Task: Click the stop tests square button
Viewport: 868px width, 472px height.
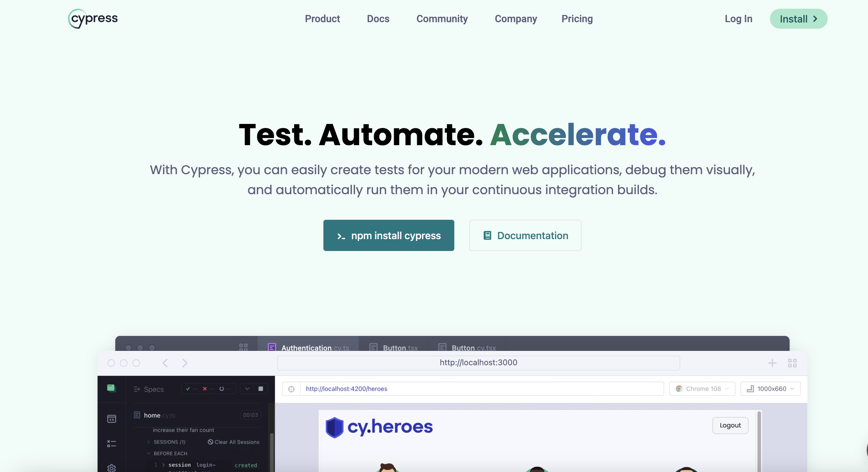Action: tap(261, 389)
